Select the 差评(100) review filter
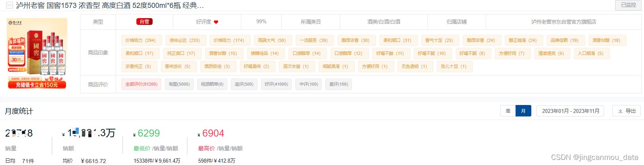 (339, 84)
